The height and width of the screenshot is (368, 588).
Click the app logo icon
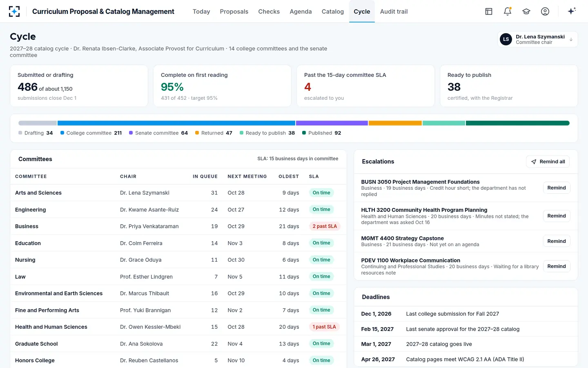pyautogui.click(x=14, y=11)
